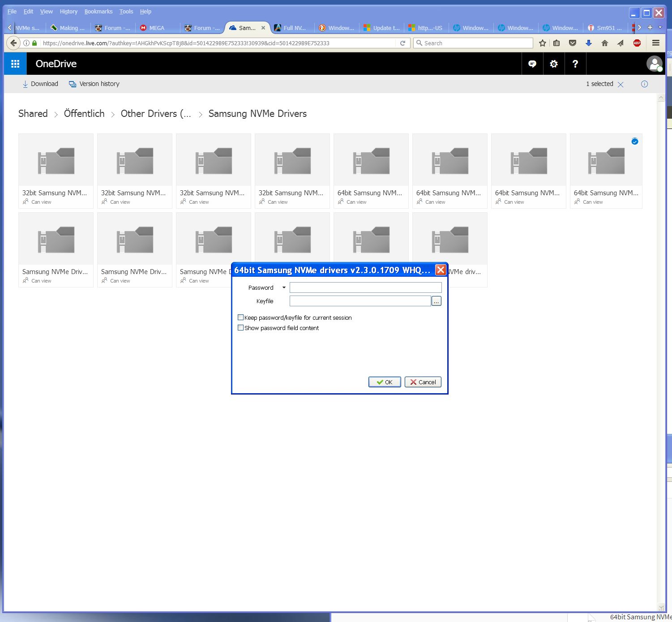Click into the Keyfile input field
This screenshot has height=622, width=672.
360,301
